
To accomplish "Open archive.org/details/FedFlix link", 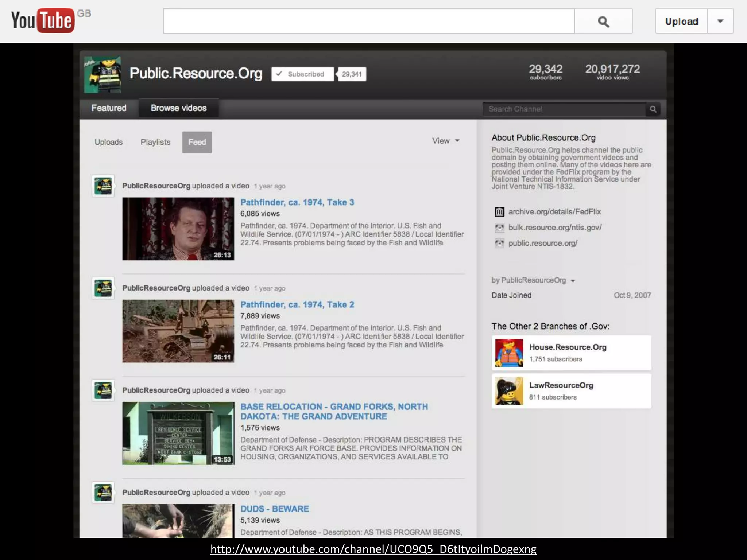I will tap(554, 212).
